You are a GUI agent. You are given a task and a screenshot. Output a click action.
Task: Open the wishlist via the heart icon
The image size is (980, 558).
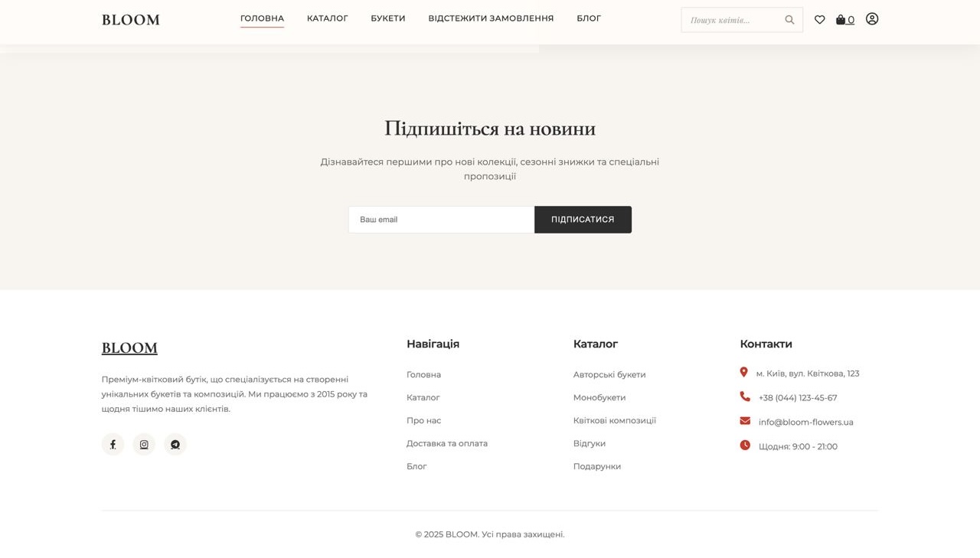819,19
